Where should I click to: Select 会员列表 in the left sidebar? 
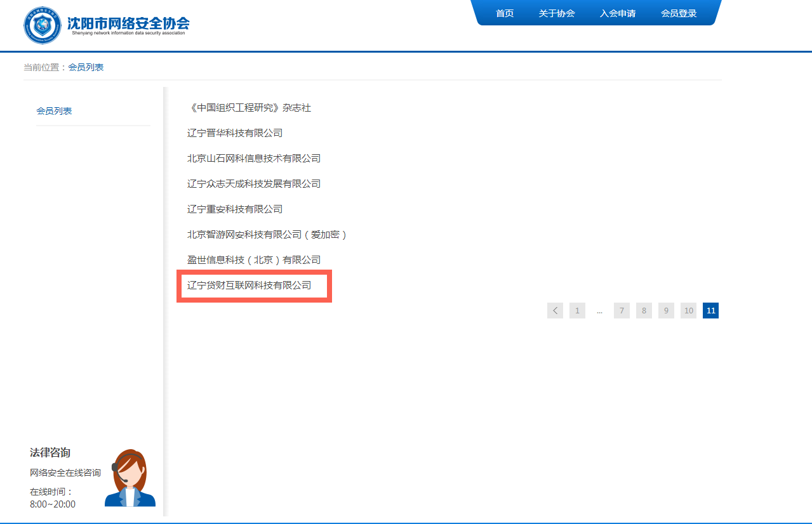pyautogui.click(x=55, y=111)
